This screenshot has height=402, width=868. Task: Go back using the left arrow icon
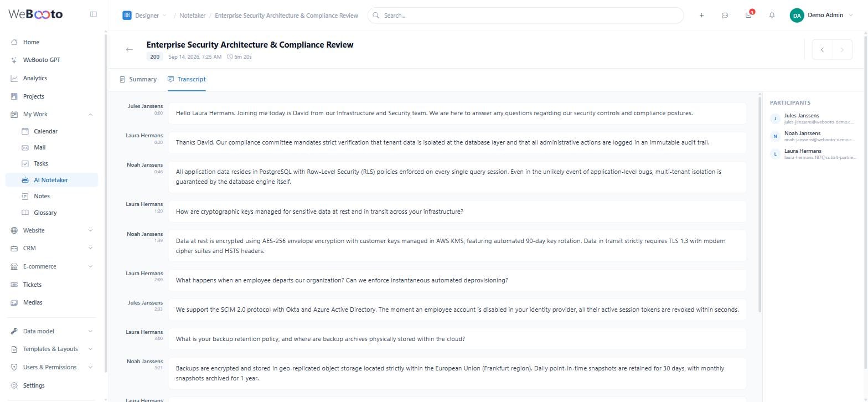click(x=129, y=50)
